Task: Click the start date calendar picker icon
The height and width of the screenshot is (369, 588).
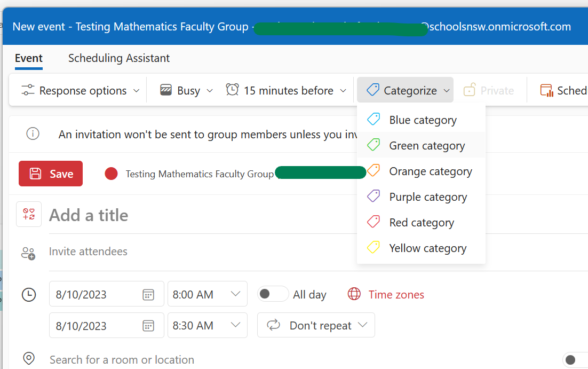Action: pyautogui.click(x=148, y=295)
